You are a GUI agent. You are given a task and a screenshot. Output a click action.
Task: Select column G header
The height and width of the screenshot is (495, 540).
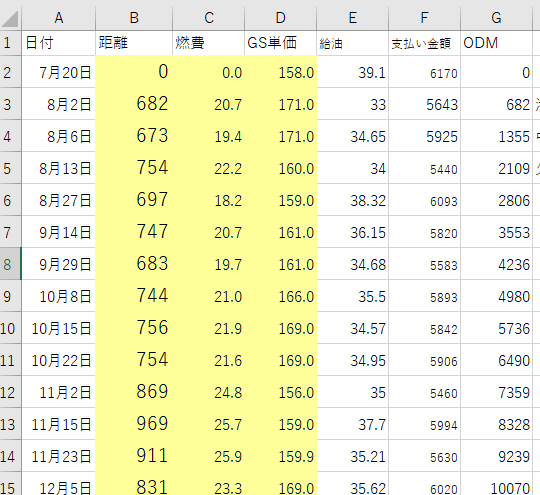pyautogui.click(x=496, y=18)
